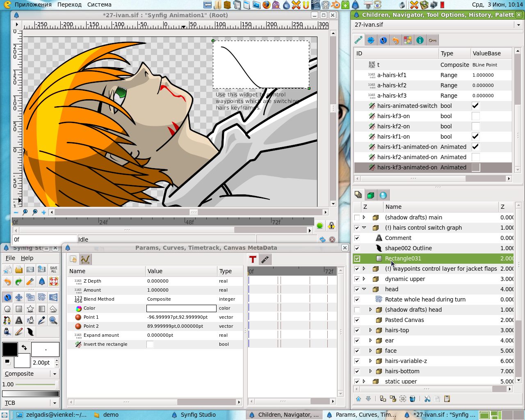
Task: Select the Star tool
Action: click(x=30, y=309)
